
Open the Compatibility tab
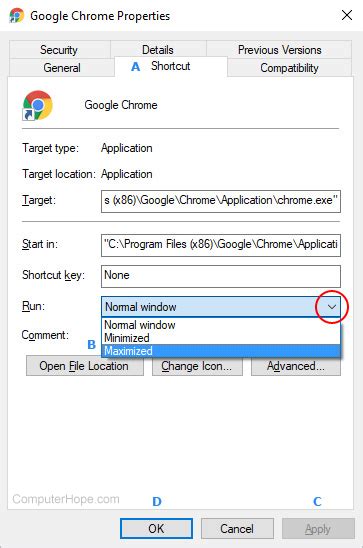289,67
